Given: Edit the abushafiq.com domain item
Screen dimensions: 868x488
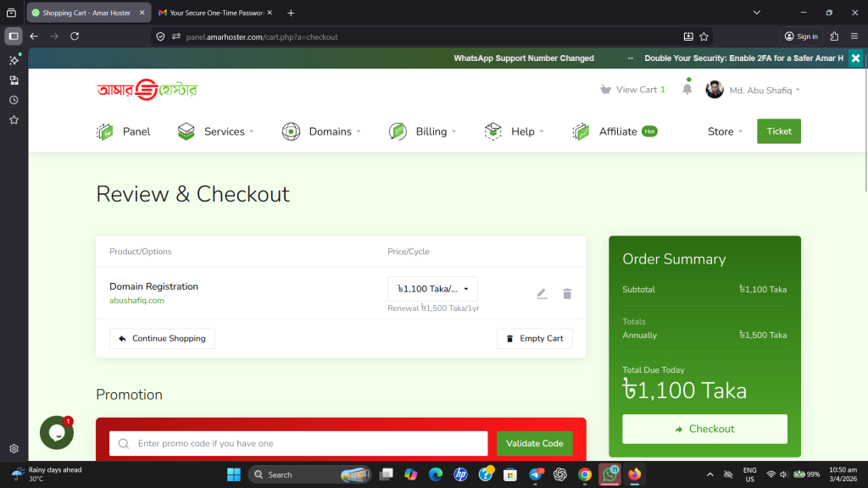Looking at the screenshot, I should click(542, 294).
